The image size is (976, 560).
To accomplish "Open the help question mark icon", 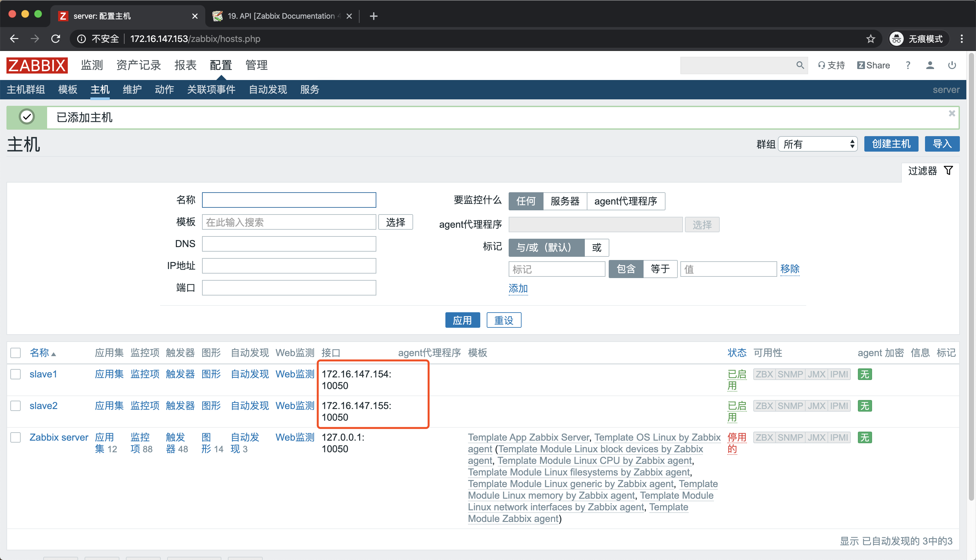I will (x=908, y=65).
